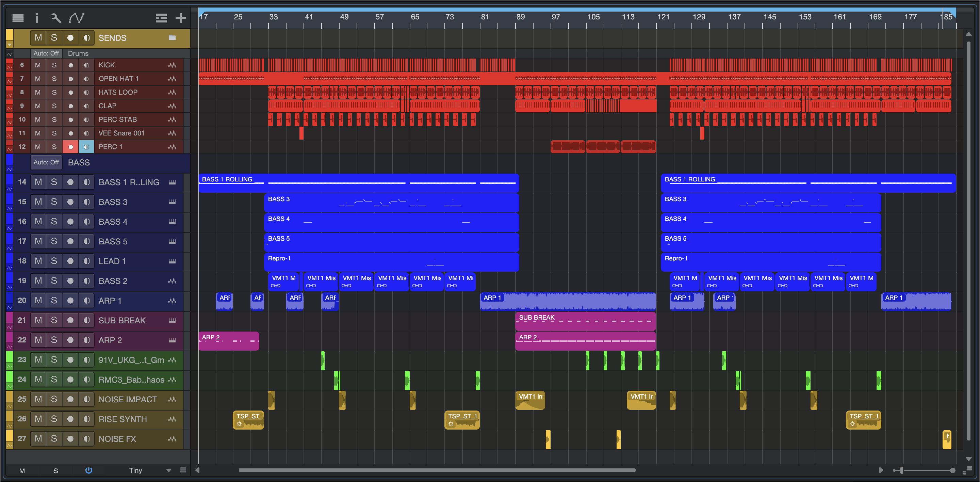Open the track list panel icon
This screenshot has height=482, width=980.
tap(18, 18)
